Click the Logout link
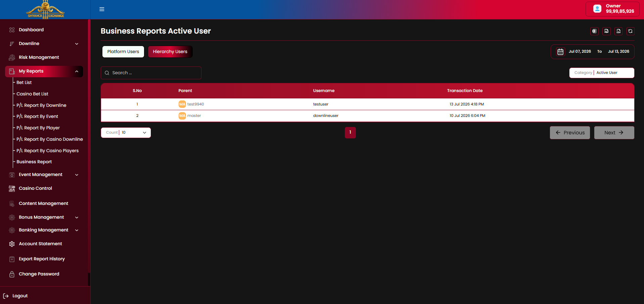 click(20, 296)
